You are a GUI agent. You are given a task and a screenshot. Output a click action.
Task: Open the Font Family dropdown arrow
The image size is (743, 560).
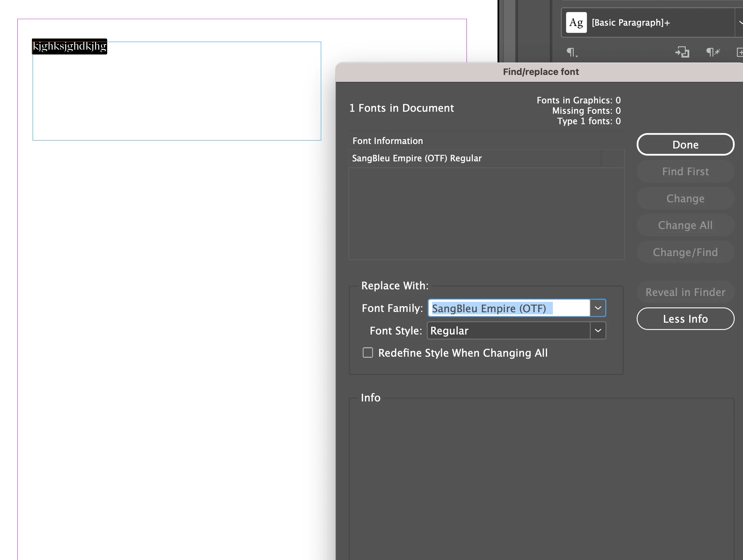coord(598,308)
